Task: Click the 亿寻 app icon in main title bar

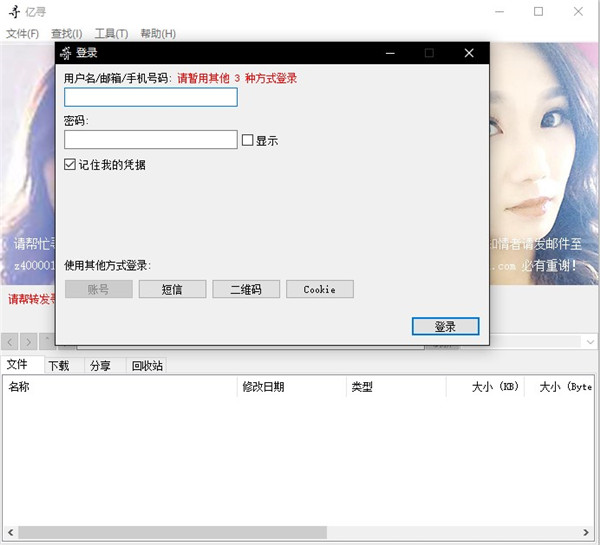Action: click(x=14, y=12)
